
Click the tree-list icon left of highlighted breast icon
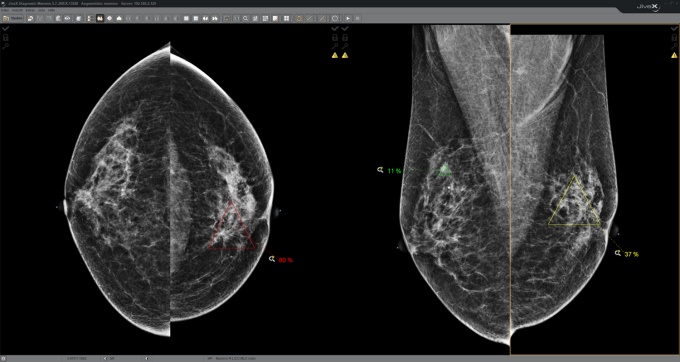tap(90, 19)
